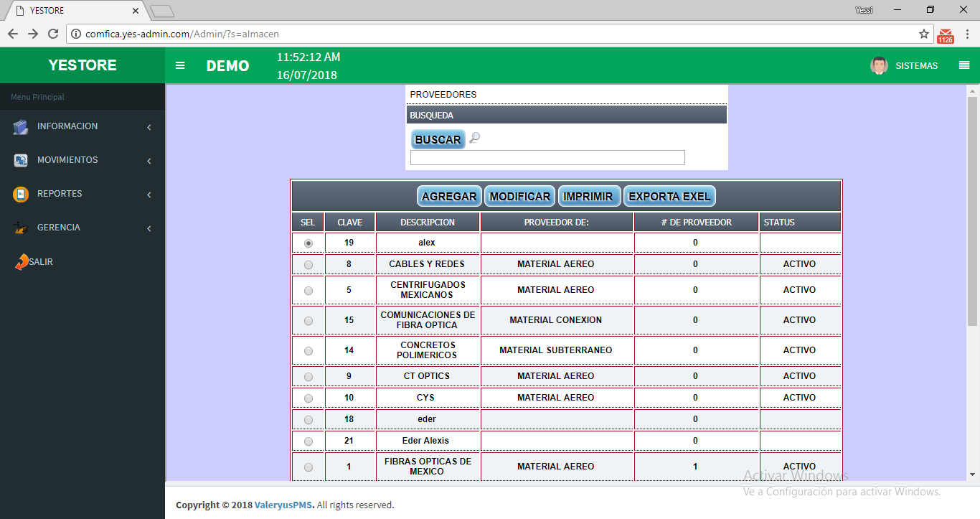Screen dimensions: 980x519
Task: Click the REPORTES sidebar icon
Action: tap(21, 195)
